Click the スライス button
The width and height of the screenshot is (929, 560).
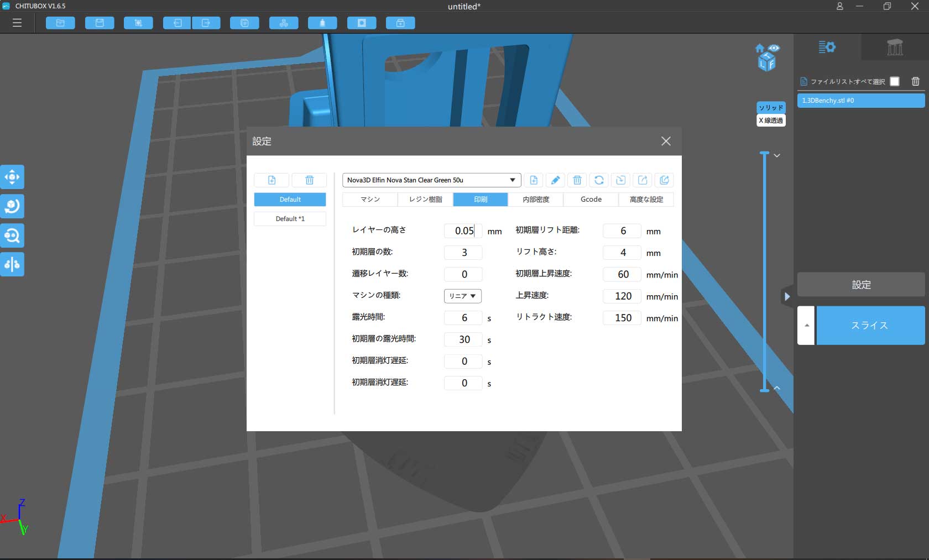870,326
